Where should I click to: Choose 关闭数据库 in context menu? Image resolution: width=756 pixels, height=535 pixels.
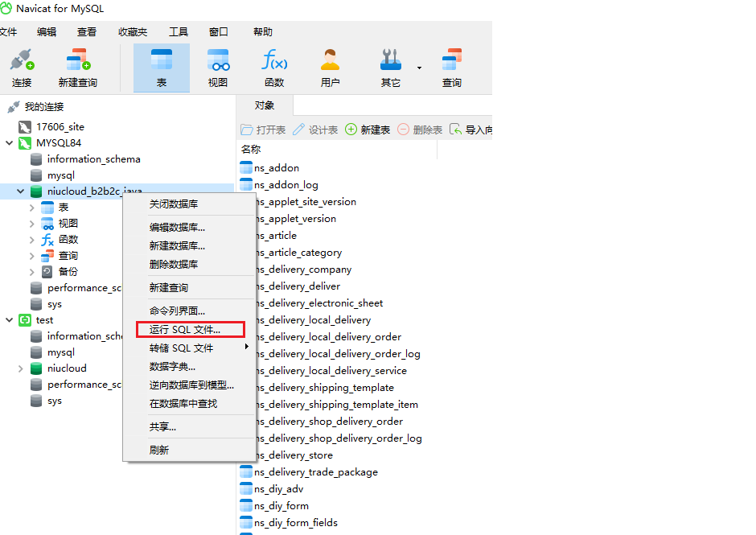pos(189,204)
